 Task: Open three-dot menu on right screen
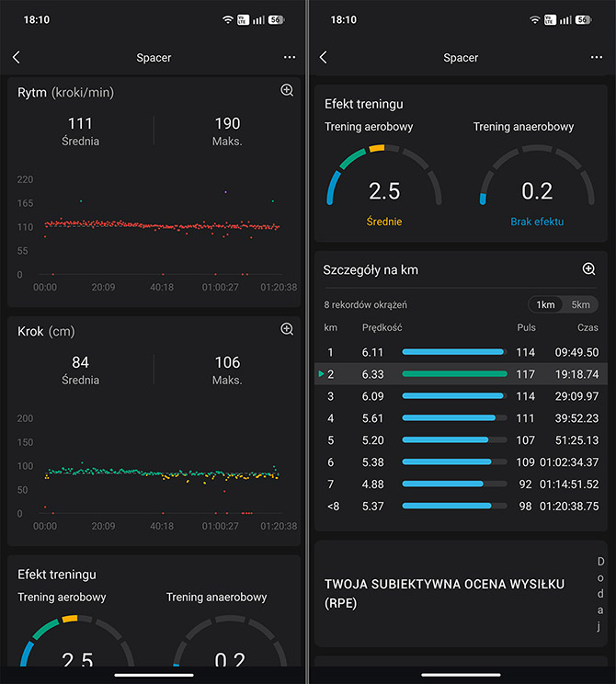597,57
